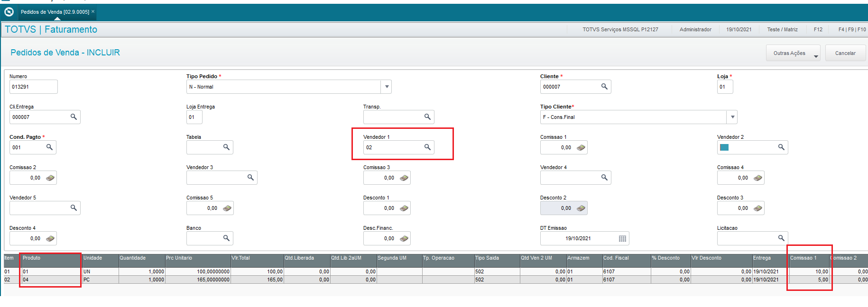868x307 pixels.
Task: Open Cliente lookup magnifier icon
Action: 604,87
